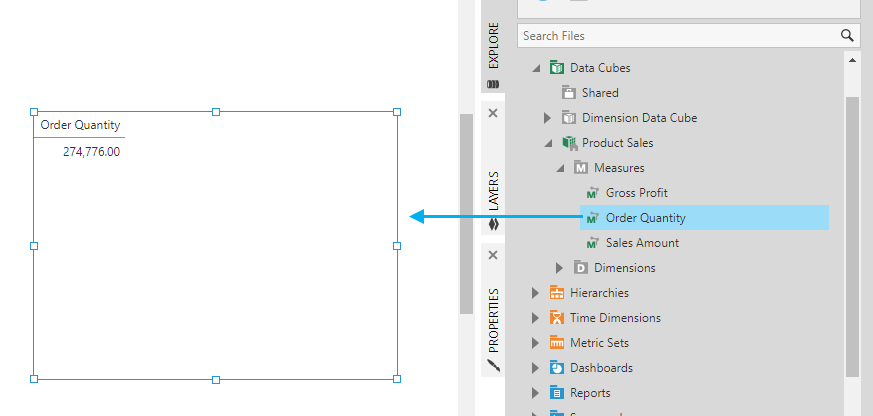Image resolution: width=873 pixels, height=416 pixels.
Task: Select Sales Amount measure
Action: 642,243
